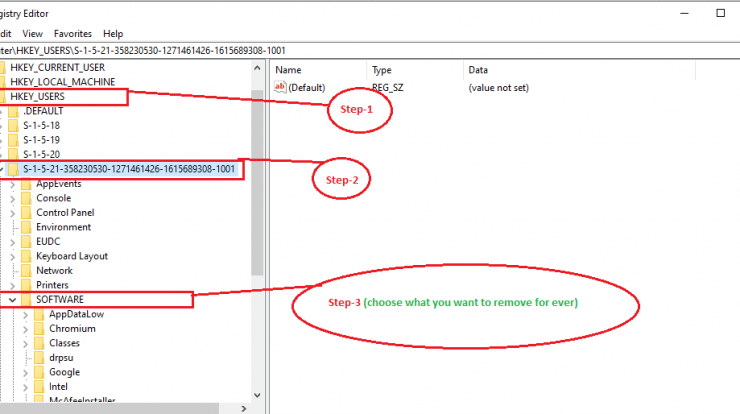The image size is (740, 414).
Task: Click the Classes folder icon
Action: coord(39,343)
